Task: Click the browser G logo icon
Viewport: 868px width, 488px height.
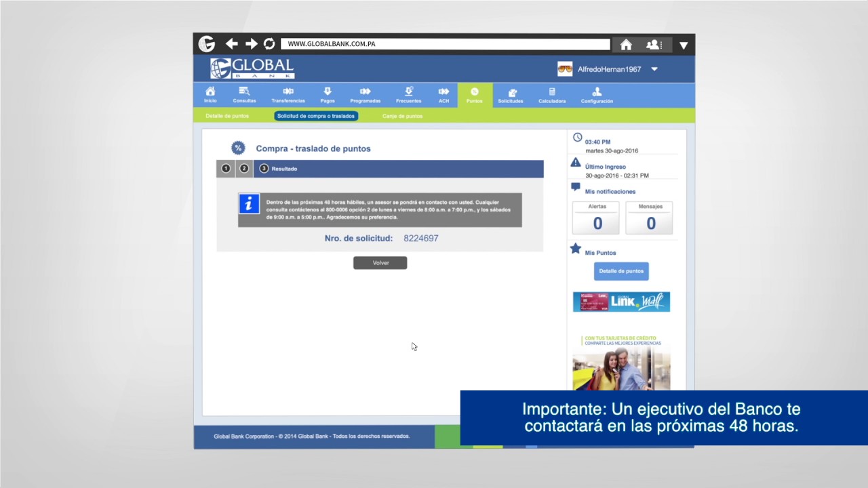Action: pyautogui.click(x=207, y=44)
